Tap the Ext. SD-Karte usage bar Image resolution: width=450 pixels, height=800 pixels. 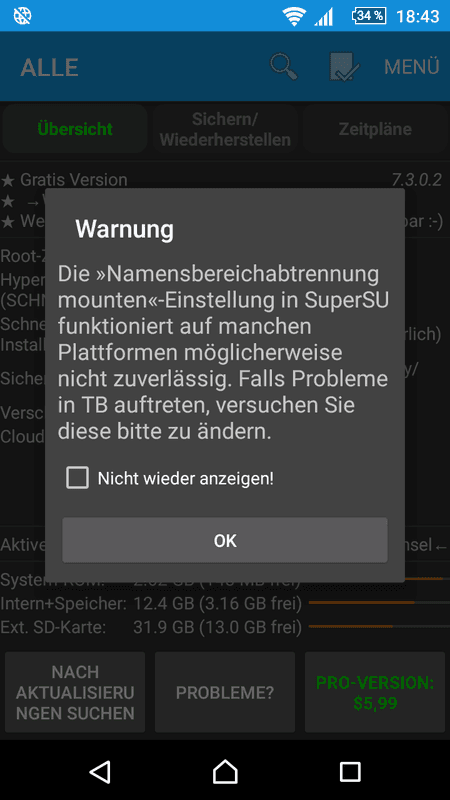coord(379,626)
